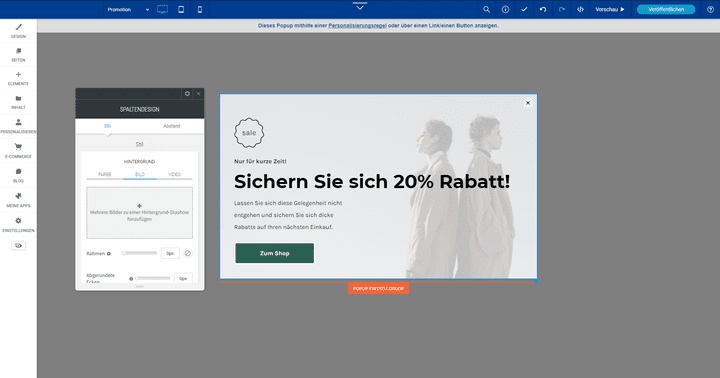The height and width of the screenshot is (378, 720).
Task: Select the Video background tab
Action: pyautogui.click(x=174, y=175)
